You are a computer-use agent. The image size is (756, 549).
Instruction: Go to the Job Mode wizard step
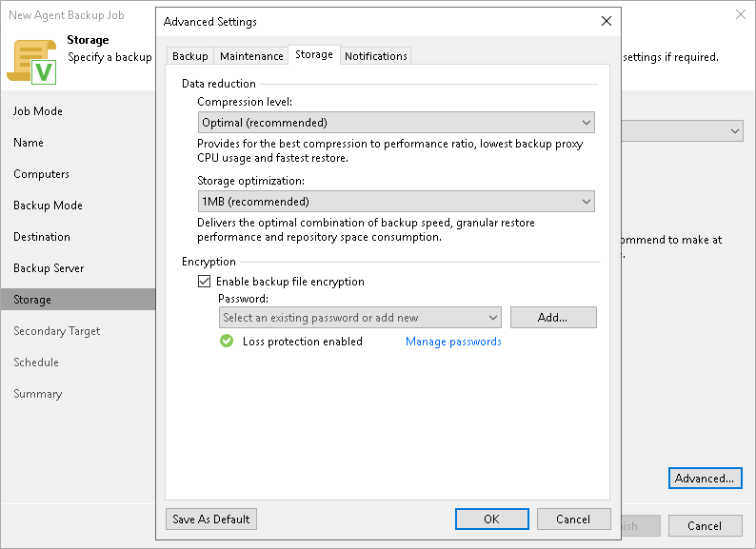pos(37,111)
